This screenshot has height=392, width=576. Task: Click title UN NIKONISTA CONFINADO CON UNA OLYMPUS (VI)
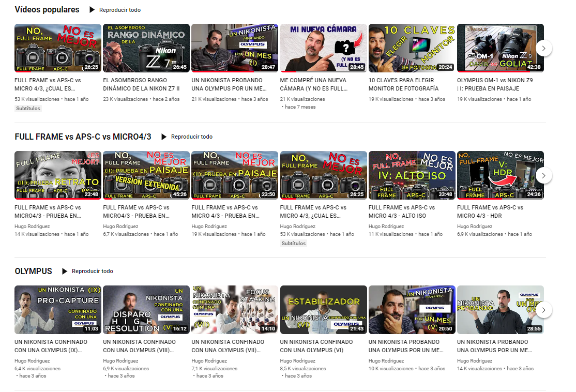[x=316, y=346]
